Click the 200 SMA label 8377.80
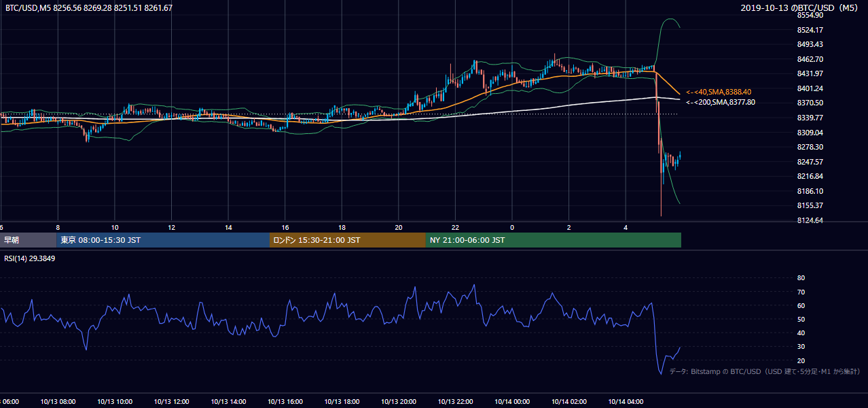 (x=721, y=102)
